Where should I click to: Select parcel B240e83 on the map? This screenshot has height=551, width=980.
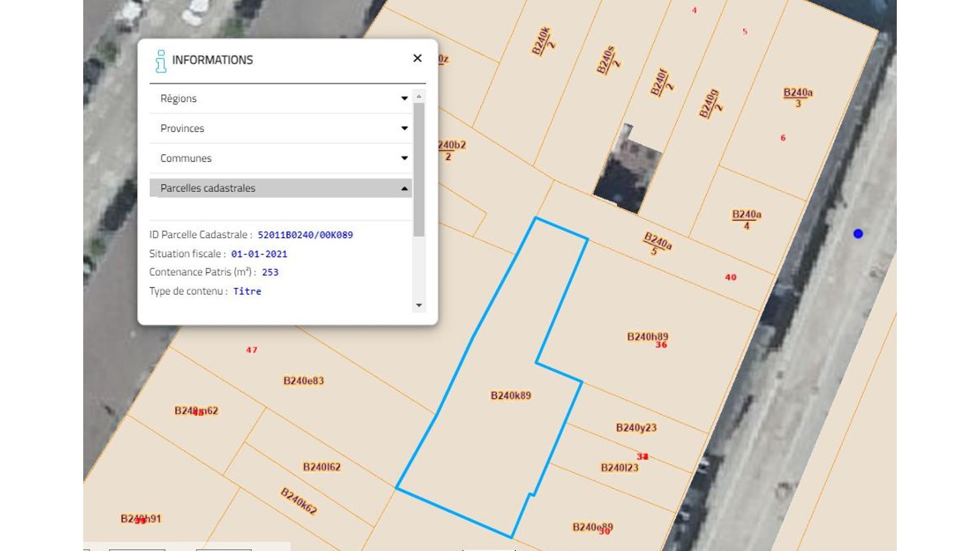tap(303, 381)
